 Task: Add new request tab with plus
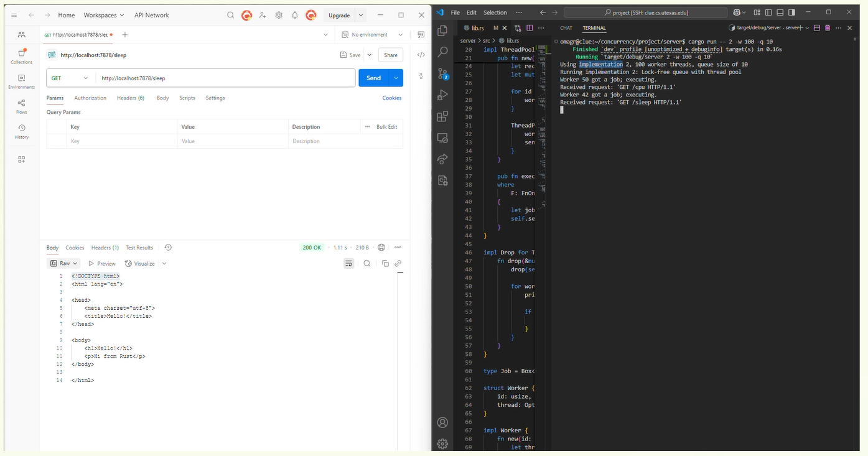pyautogui.click(x=125, y=35)
